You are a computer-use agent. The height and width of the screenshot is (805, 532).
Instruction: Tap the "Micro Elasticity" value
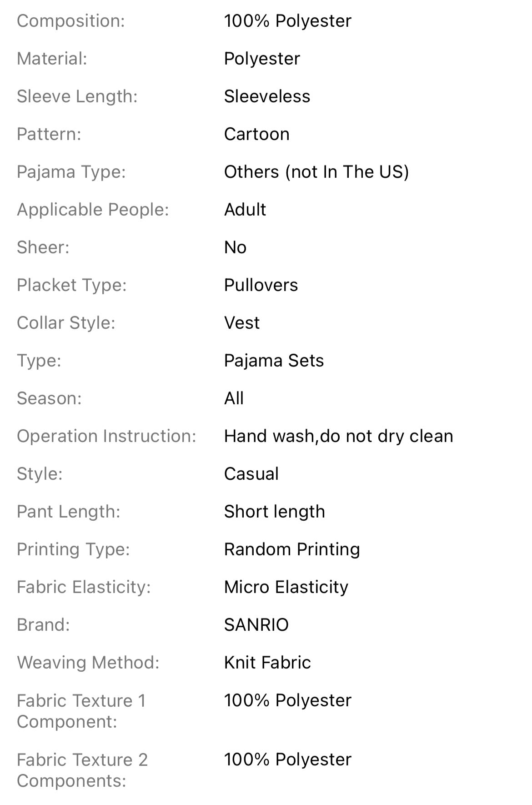286,587
